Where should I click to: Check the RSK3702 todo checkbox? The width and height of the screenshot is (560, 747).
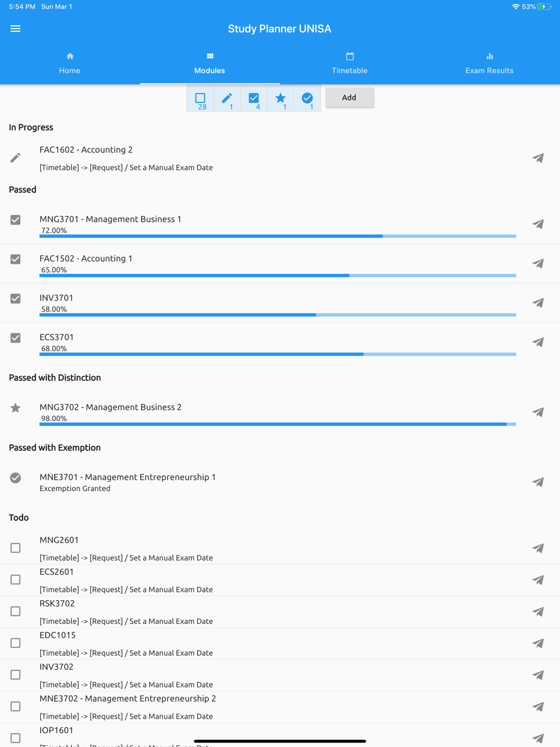click(x=16, y=611)
